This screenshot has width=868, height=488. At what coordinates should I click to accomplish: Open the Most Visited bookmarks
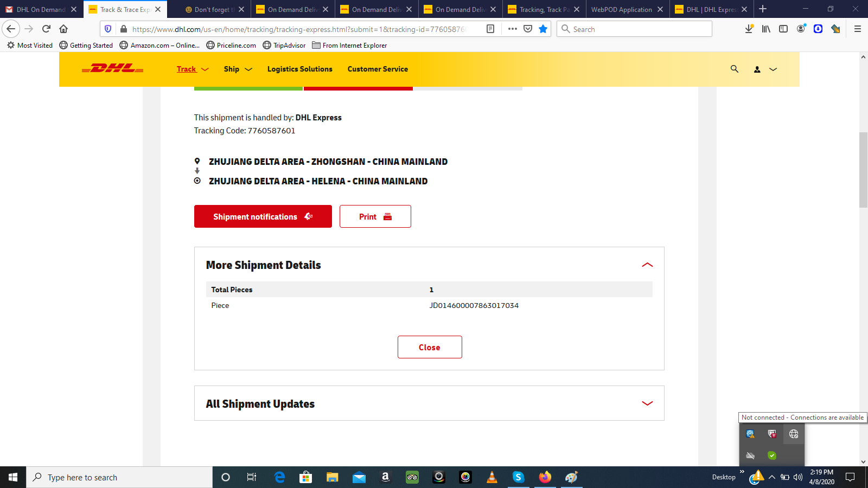pos(30,45)
